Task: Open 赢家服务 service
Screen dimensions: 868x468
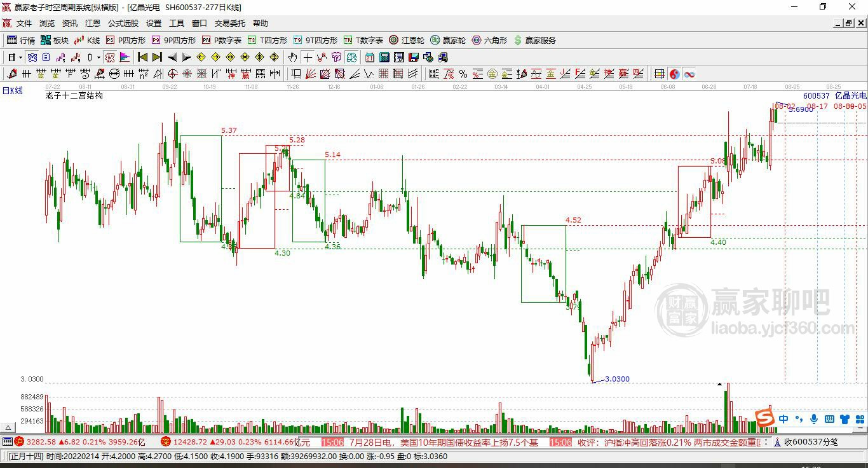Action: click(x=534, y=40)
